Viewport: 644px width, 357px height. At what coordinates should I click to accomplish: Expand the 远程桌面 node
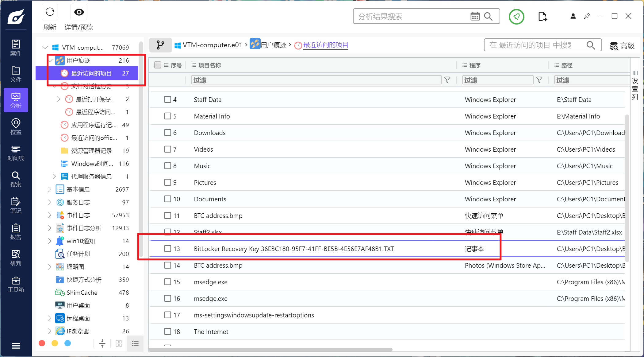point(50,318)
